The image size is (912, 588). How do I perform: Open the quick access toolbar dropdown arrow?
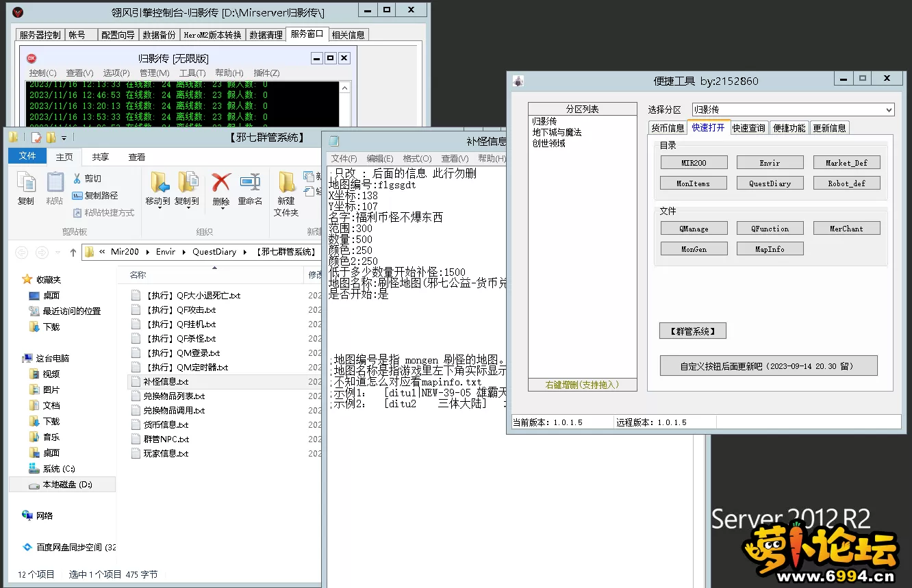pyautogui.click(x=64, y=138)
